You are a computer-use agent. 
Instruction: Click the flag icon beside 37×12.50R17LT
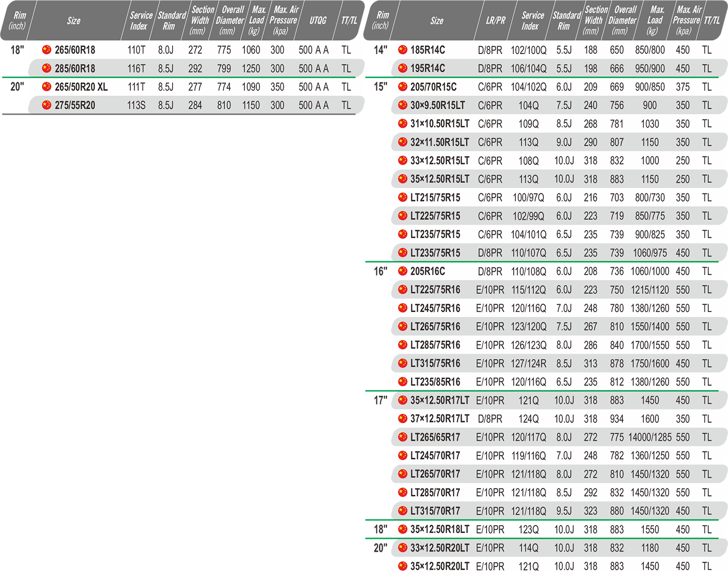[x=402, y=419]
